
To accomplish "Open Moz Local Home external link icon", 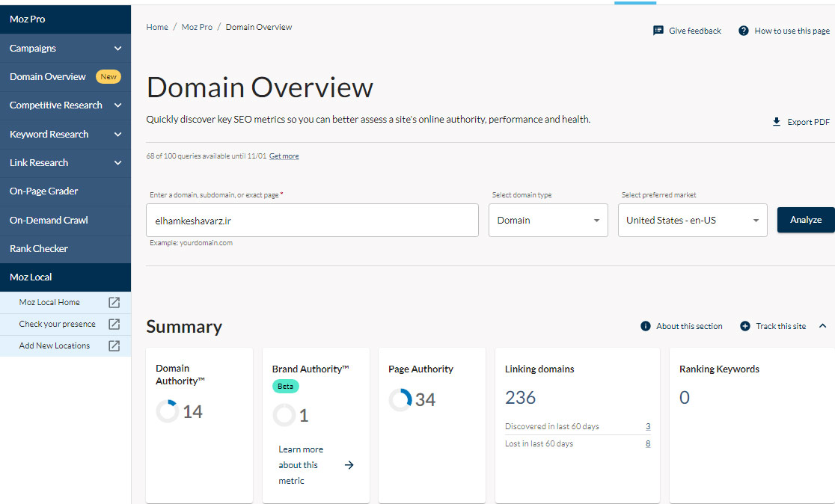I will [114, 303].
